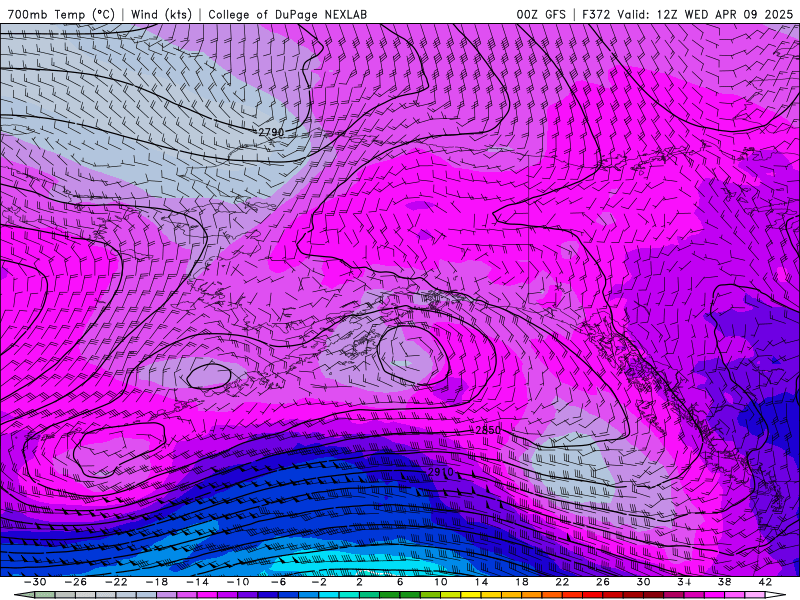Click the 14 value on the color scale
The height and width of the screenshot is (600, 800).
point(481,582)
